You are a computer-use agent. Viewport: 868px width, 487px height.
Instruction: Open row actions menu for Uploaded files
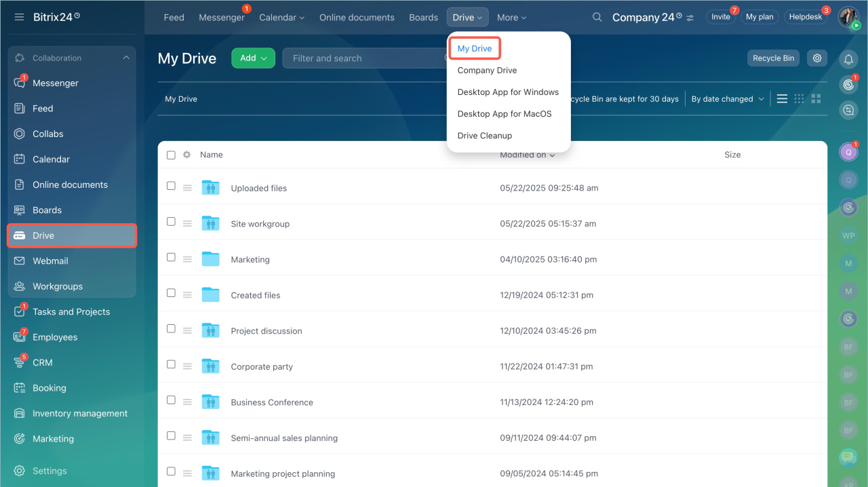coord(187,189)
